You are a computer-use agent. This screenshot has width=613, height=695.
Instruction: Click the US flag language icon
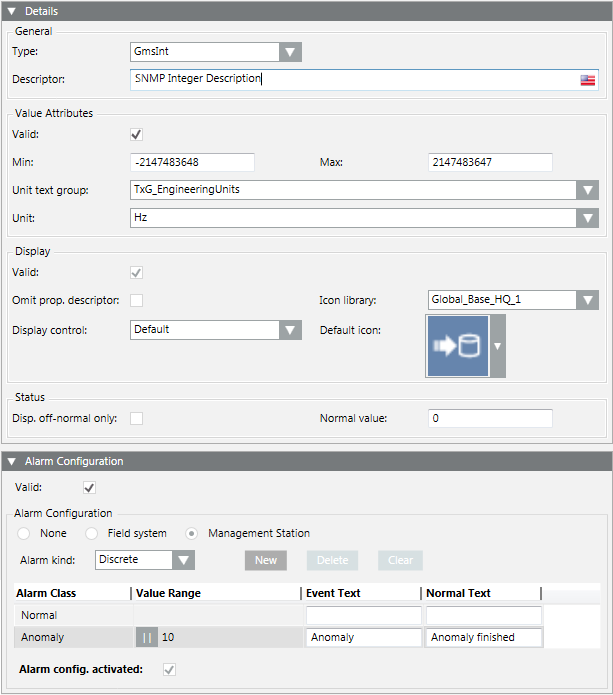588,80
